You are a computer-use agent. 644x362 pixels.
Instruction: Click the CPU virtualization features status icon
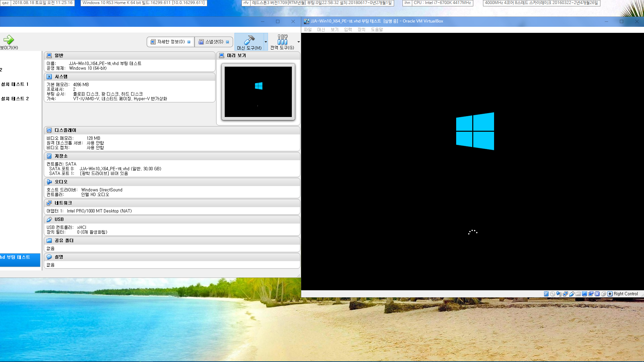click(x=597, y=294)
